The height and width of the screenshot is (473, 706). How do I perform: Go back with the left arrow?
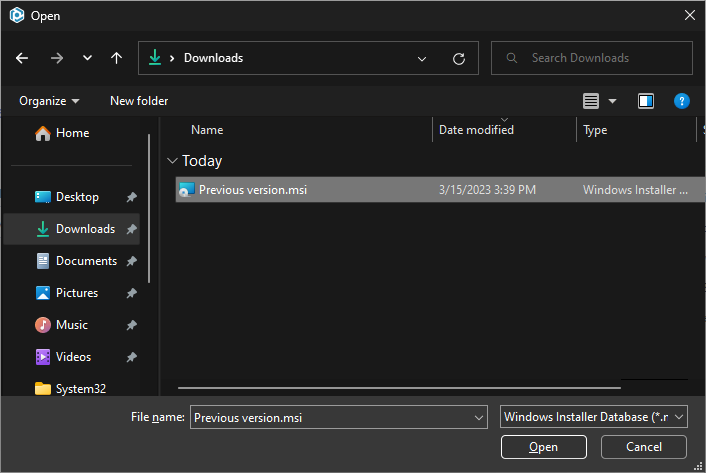[22, 58]
